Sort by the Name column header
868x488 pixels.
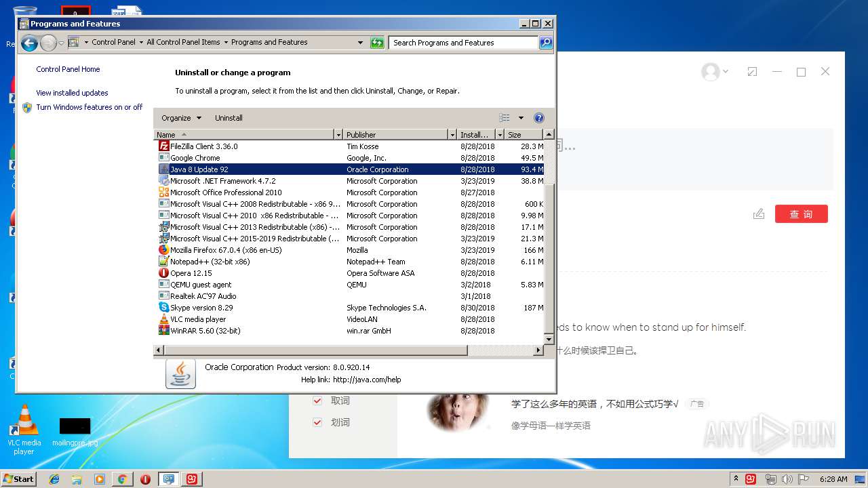pyautogui.click(x=244, y=135)
